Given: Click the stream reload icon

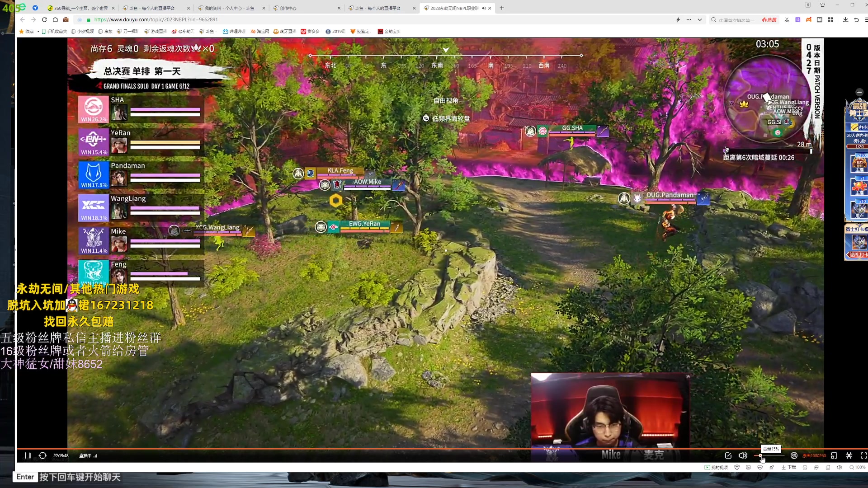Looking at the screenshot, I should tap(42, 455).
